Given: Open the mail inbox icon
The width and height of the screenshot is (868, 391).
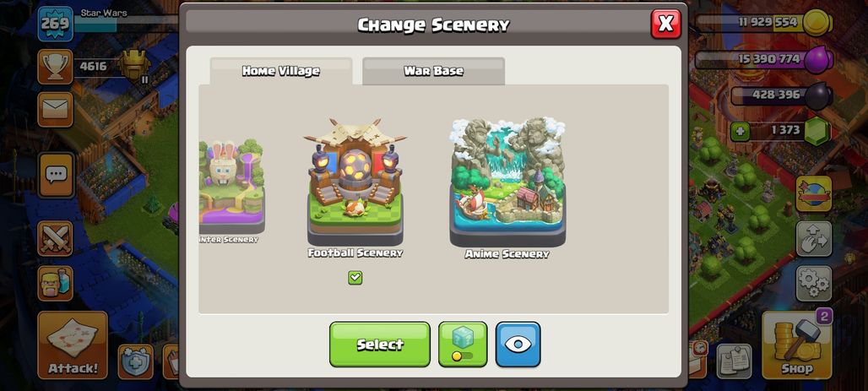Looking at the screenshot, I should pos(55,109).
